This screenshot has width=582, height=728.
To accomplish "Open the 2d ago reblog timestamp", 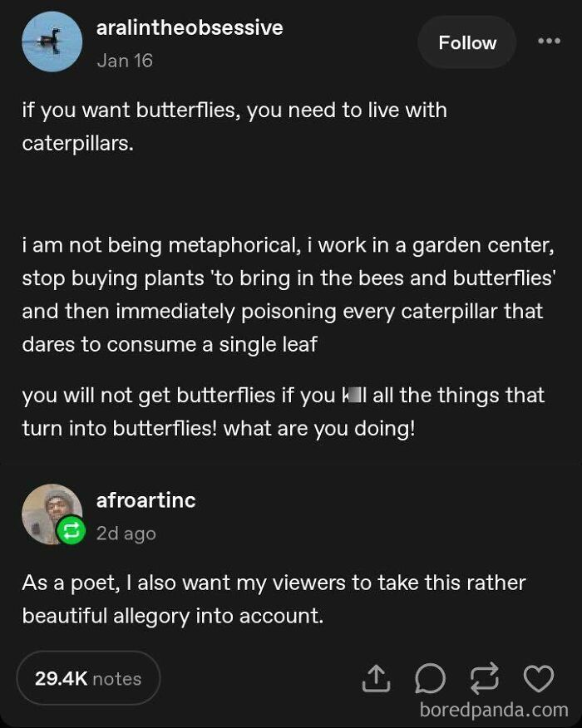I will click(126, 534).
